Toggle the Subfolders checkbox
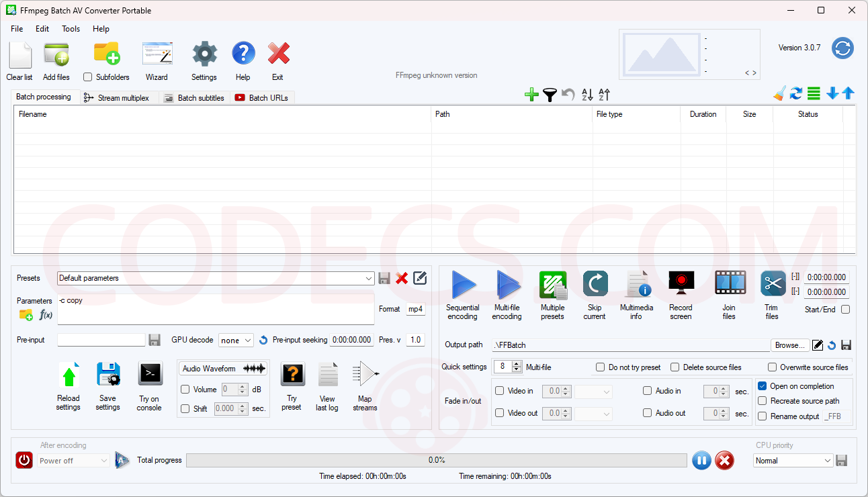This screenshot has width=868, height=497. [x=87, y=77]
